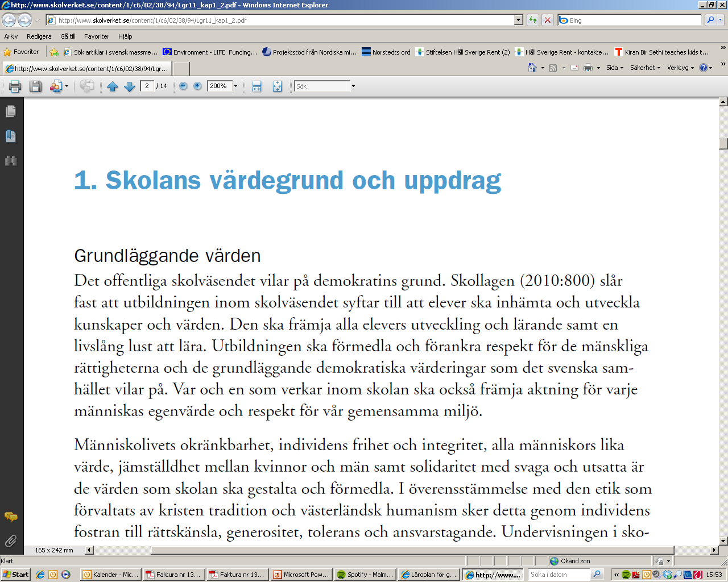Click the horizontal scrollbar thumb
Screen dimensions: 728x582
click(x=412, y=550)
